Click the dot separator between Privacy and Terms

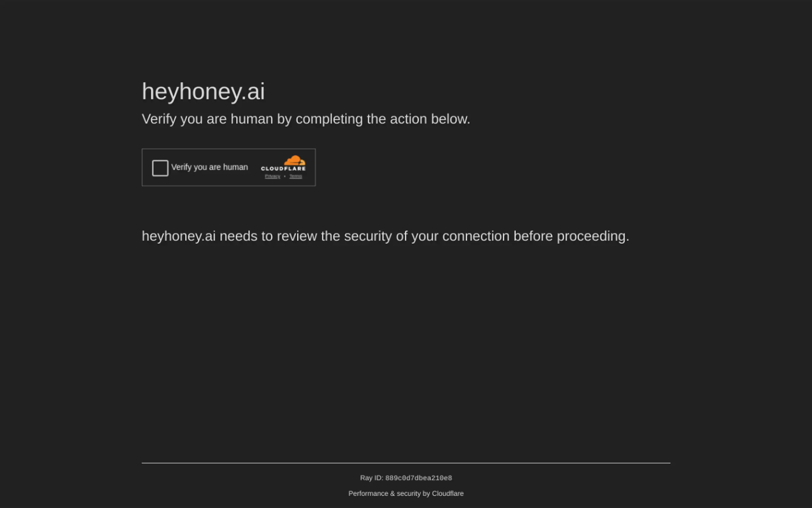(x=285, y=176)
